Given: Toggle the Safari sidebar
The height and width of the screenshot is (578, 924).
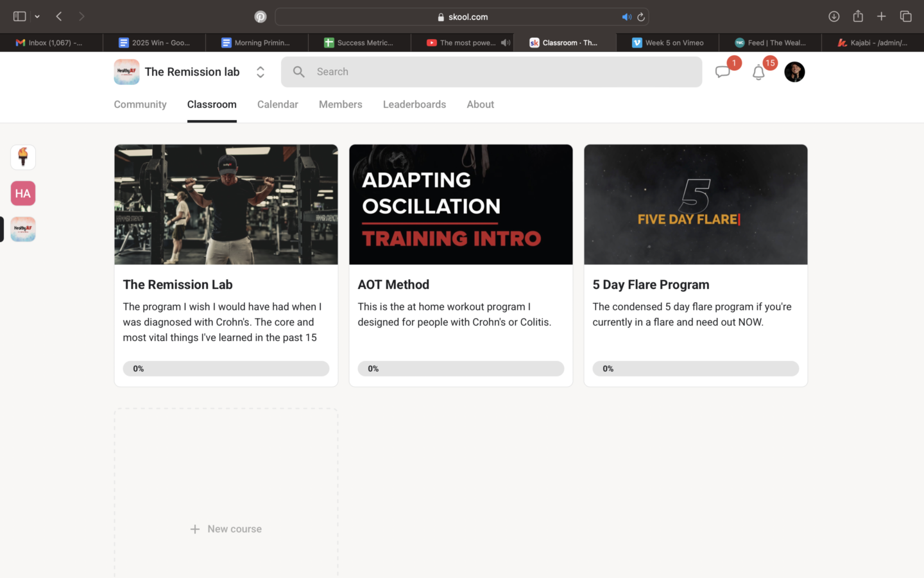Looking at the screenshot, I should [x=20, y=17].
